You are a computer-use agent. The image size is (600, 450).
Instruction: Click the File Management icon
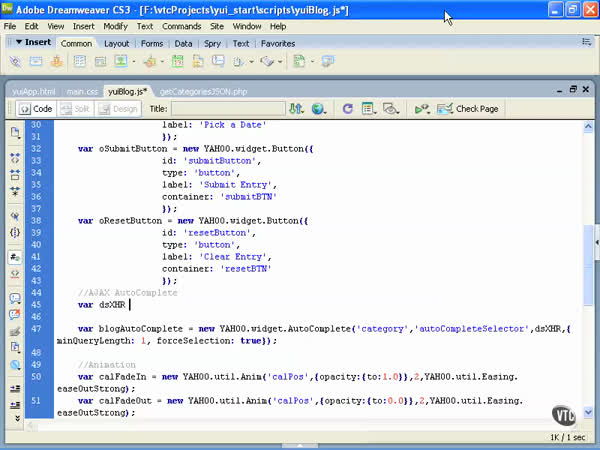[296, 108]
